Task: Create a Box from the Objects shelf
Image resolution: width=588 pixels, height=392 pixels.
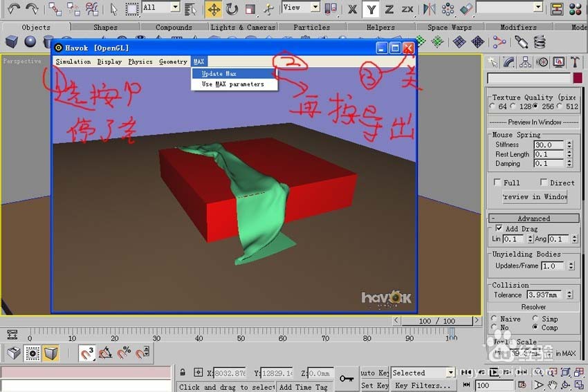Action: coord(12,41)
